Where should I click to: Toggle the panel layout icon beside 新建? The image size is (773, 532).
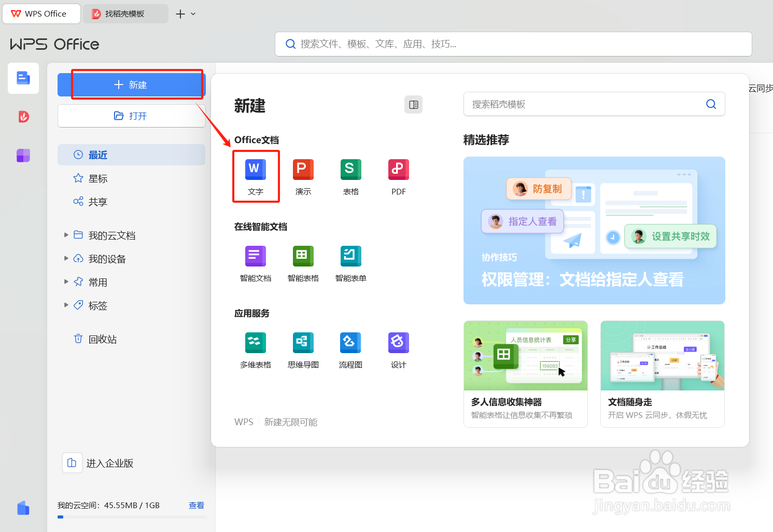pos(413,105)
